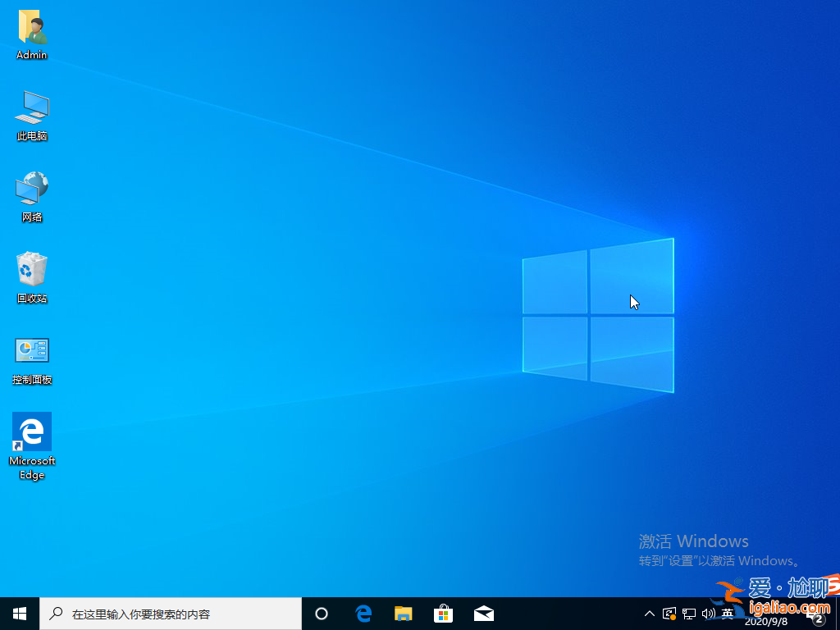Open Microsoft Store from the taskbar
Viewport: 840px width, 630px height.
pyautogui.click(x=443, y=613)
